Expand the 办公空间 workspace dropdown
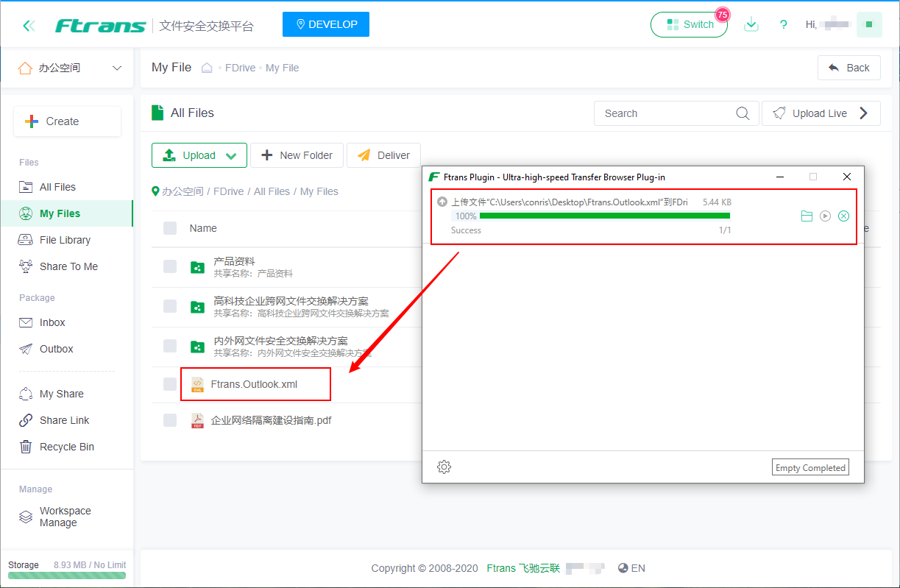The height and width of the screenshot is (588, 900). point(117,68)
